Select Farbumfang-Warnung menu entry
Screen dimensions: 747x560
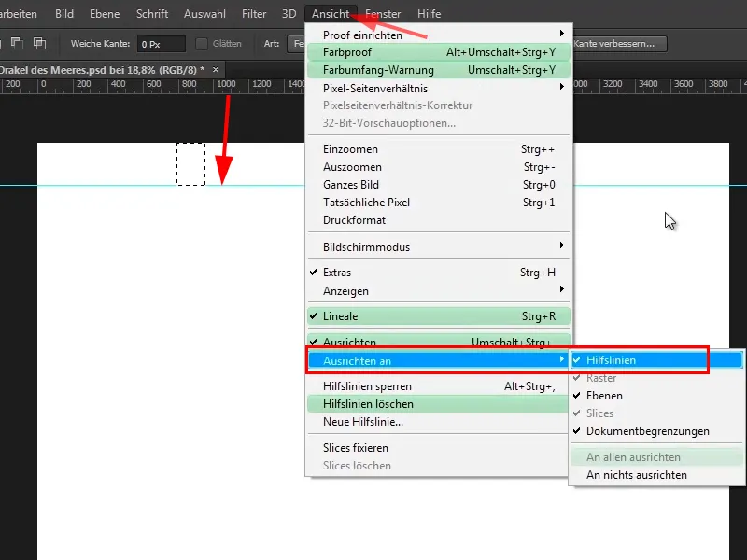438,70
